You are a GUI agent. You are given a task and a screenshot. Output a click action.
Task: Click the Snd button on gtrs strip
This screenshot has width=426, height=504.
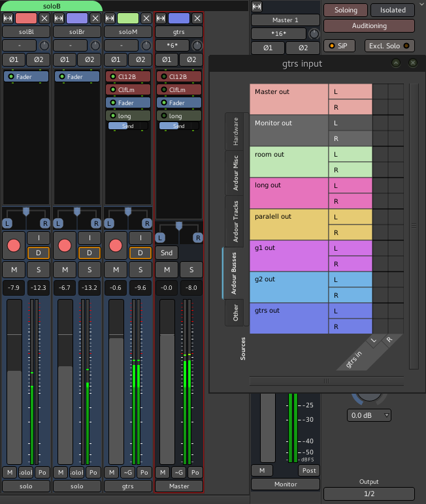point(166,253)
